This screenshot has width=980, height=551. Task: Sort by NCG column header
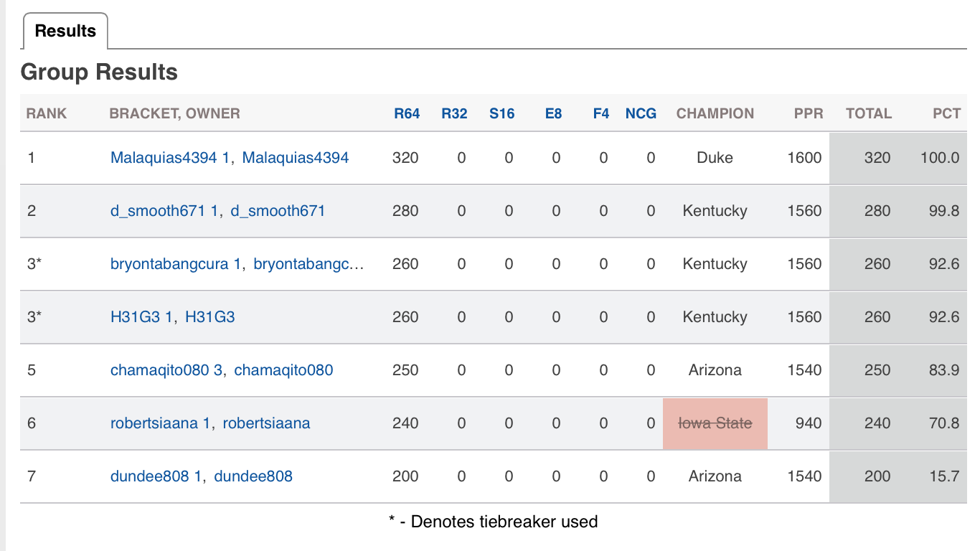[x=641, y=113]
